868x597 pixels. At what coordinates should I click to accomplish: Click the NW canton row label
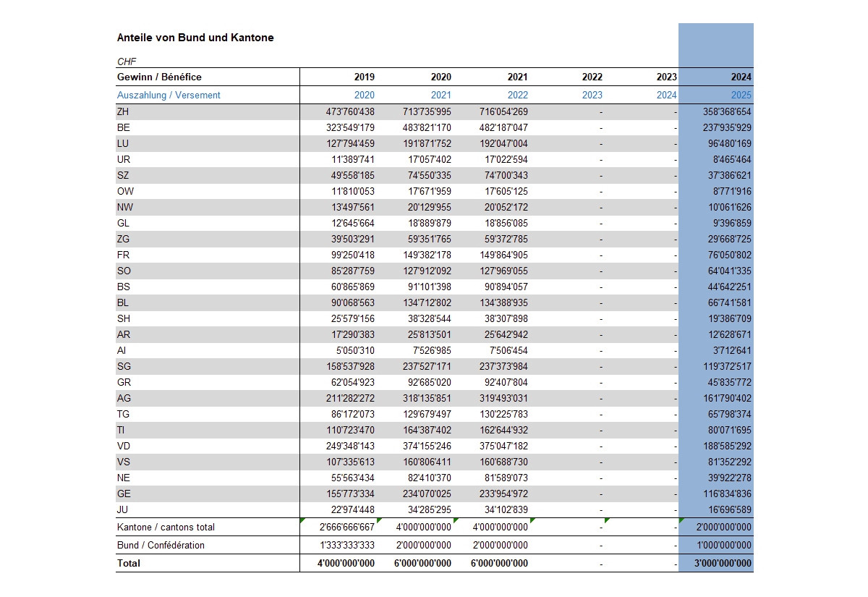124,208
